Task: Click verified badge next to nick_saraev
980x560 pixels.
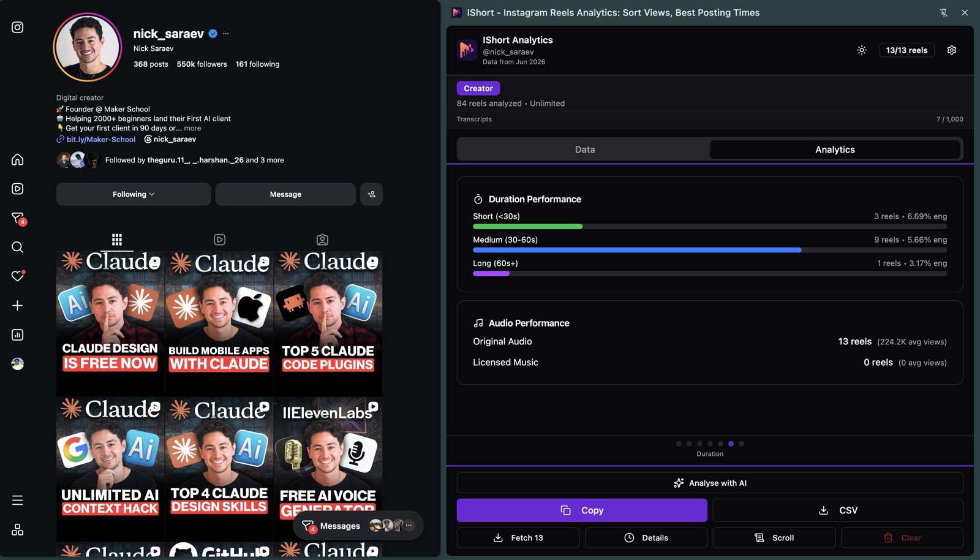Action: click(213, 34)
